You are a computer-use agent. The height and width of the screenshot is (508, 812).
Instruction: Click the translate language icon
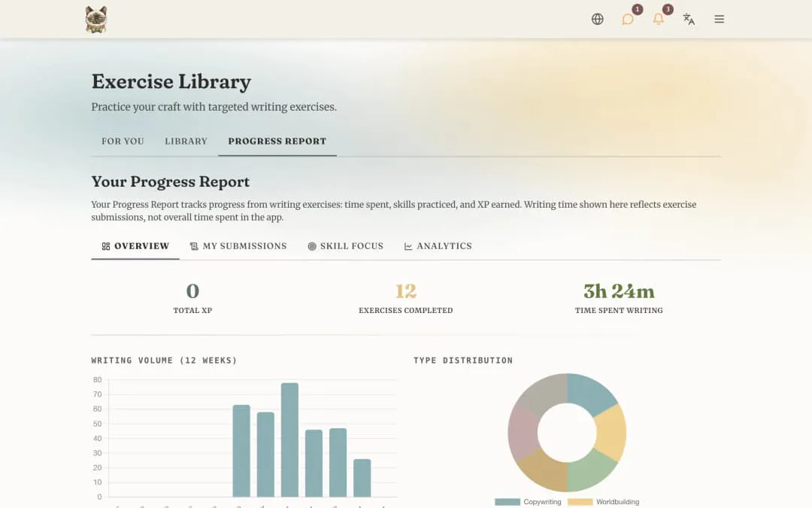(x=689, y=19)
